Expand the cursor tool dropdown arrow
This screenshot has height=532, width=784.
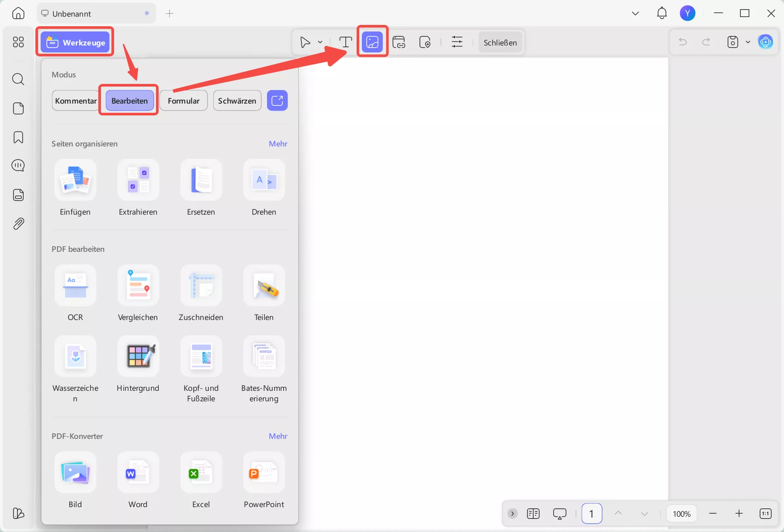click(320, 42)
